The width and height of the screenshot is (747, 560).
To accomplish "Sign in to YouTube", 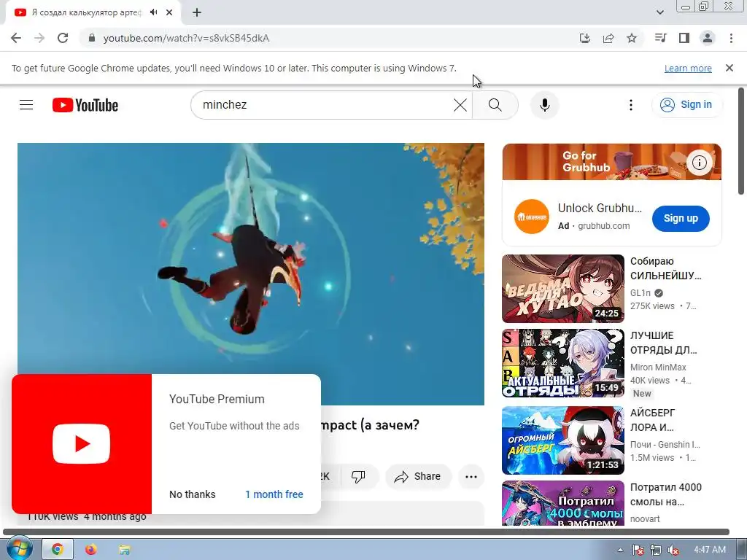I will point(686,105).
